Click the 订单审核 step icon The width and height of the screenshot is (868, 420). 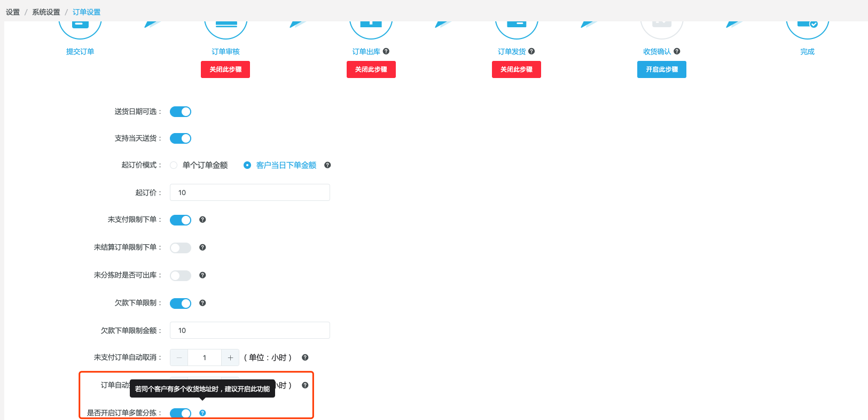225,30
